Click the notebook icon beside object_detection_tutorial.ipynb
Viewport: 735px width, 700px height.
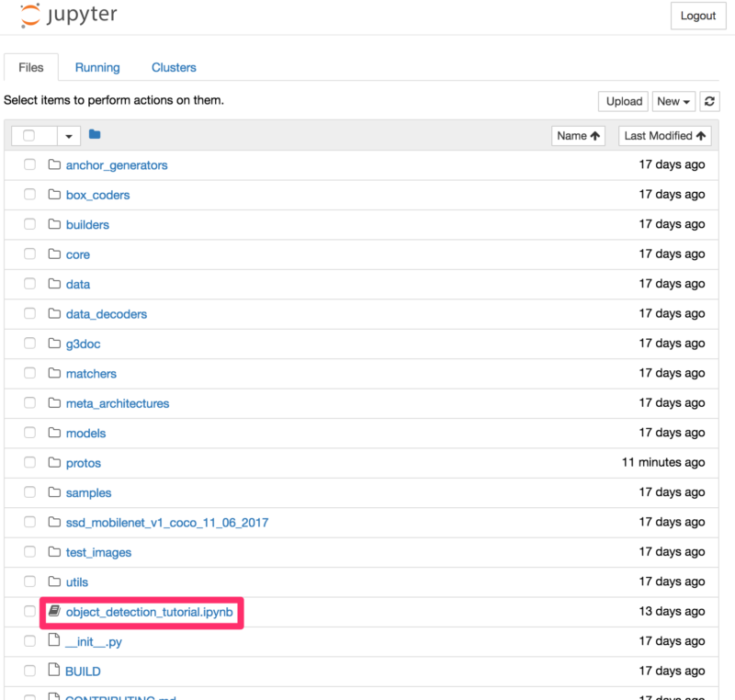click(53, 612)
